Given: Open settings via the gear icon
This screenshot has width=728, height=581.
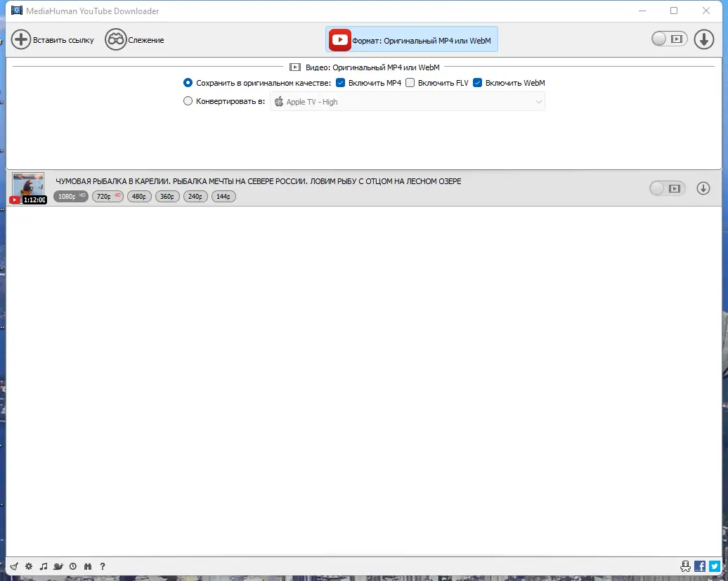Looking at the screenshot, I should pyautogui.click(x=29, y=566).
